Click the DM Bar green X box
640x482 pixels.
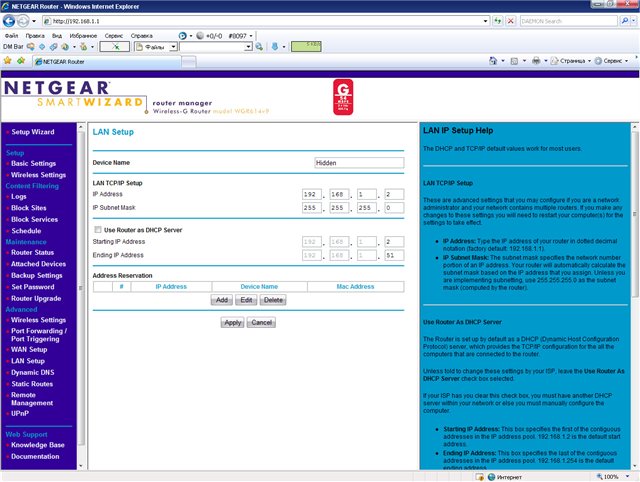pyautogui.click(x=115, y=47)
